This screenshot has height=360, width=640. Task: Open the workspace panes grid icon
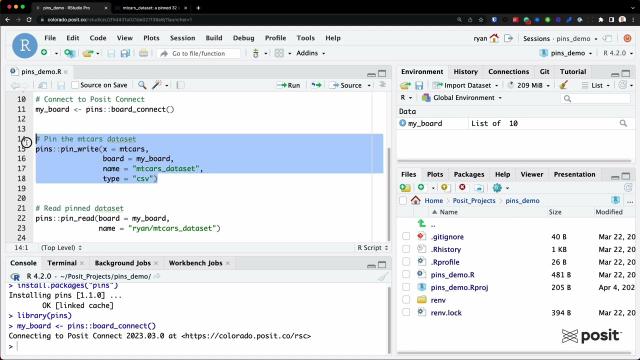(279, 53)
